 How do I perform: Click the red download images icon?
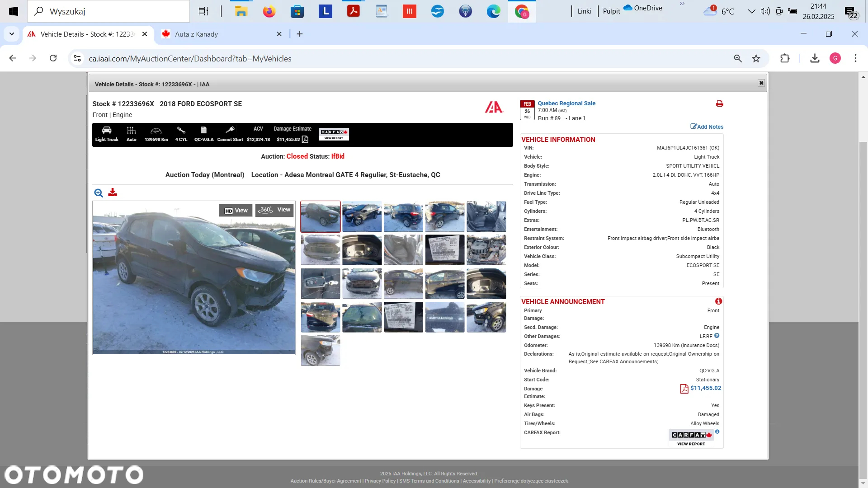pyautogui.click(x=113, y=192)
